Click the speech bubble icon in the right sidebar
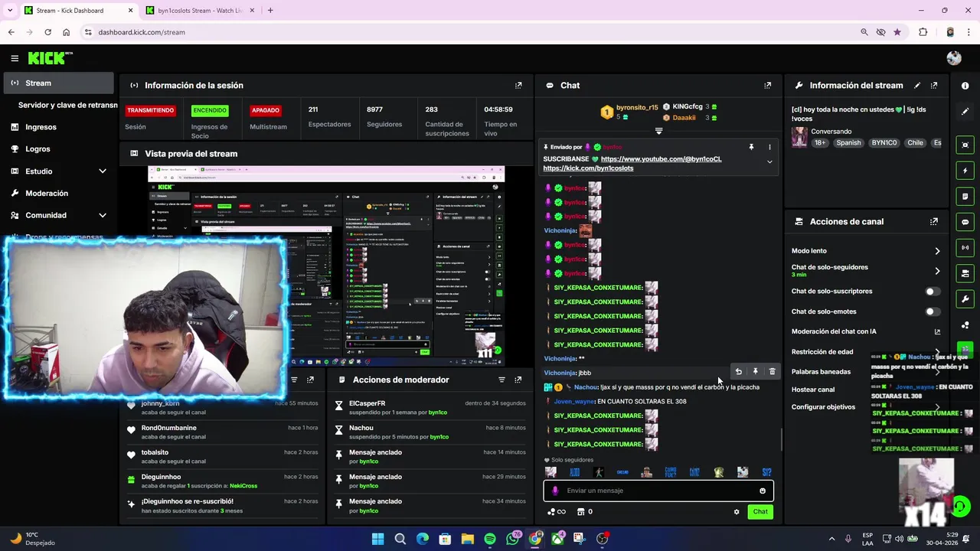This screenshot has height=551, width=980. [x=965, y=222]
